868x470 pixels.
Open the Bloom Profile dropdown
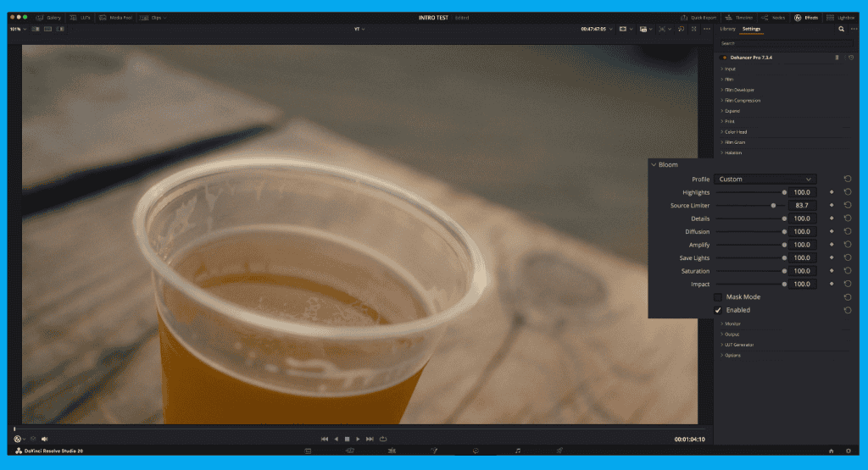coord(765,179)
